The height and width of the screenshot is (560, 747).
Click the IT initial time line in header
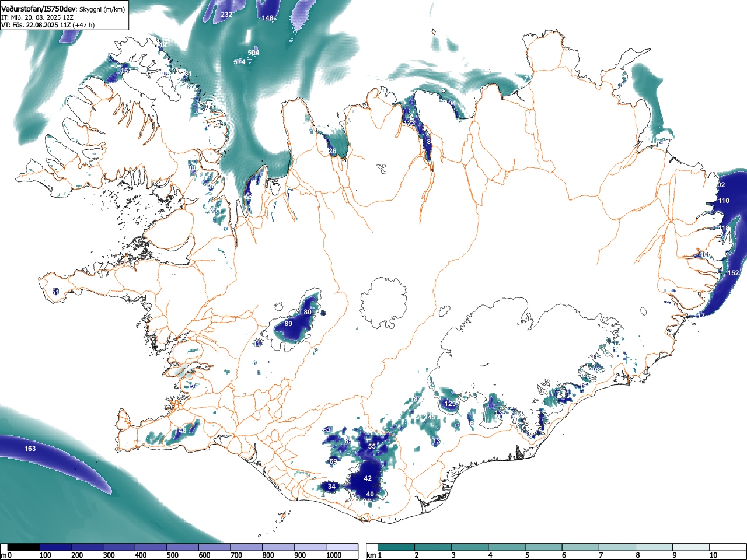click(x=37, y=17)
